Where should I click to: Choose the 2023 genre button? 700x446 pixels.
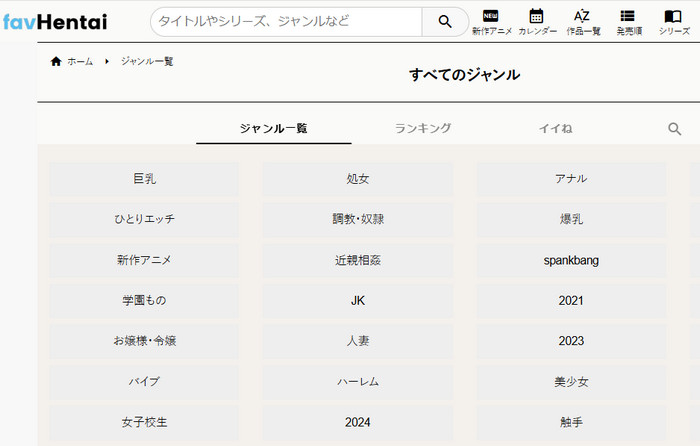571,341
